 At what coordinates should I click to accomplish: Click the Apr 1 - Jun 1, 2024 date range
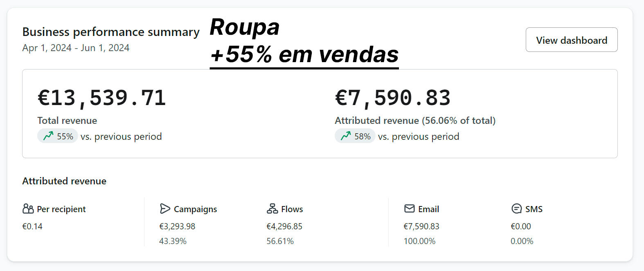[76, 48]
